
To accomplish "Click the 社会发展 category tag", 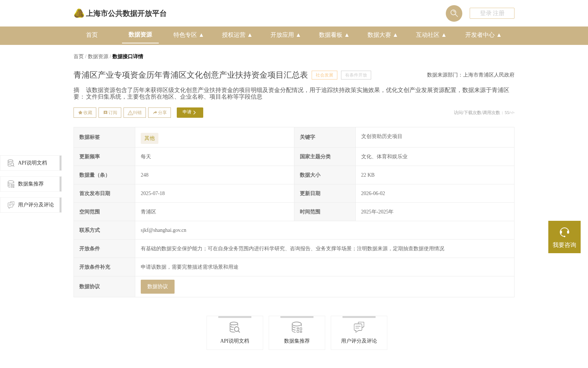I will tap(325, 75).
